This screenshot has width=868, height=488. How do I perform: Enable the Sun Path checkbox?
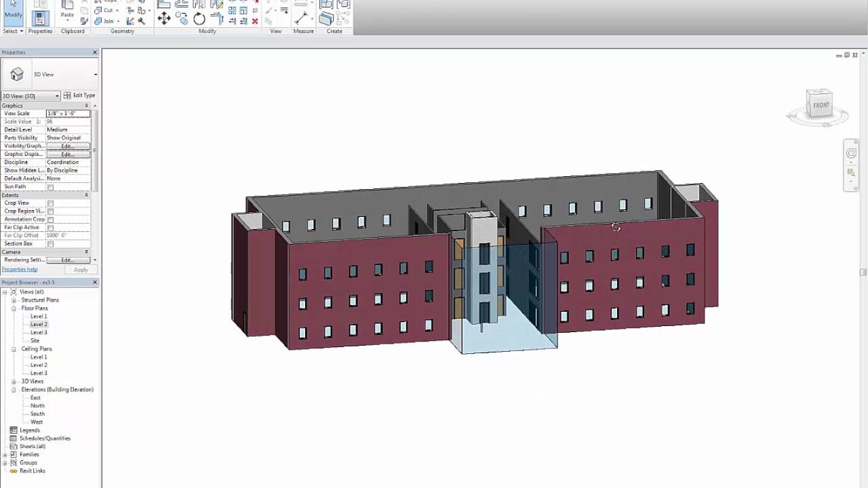(x=50, y=187)
